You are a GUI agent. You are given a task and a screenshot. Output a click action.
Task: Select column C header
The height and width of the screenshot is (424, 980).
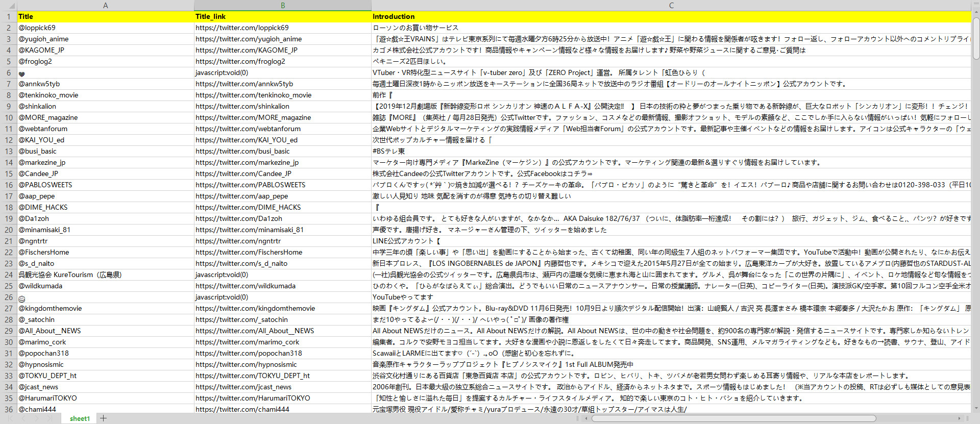671,5
